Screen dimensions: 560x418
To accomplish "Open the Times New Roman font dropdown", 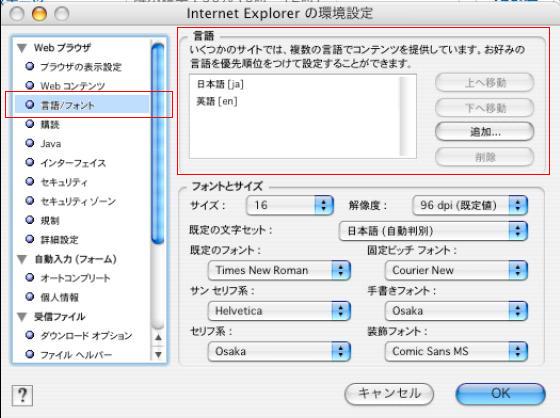I will tap(279, 270).
